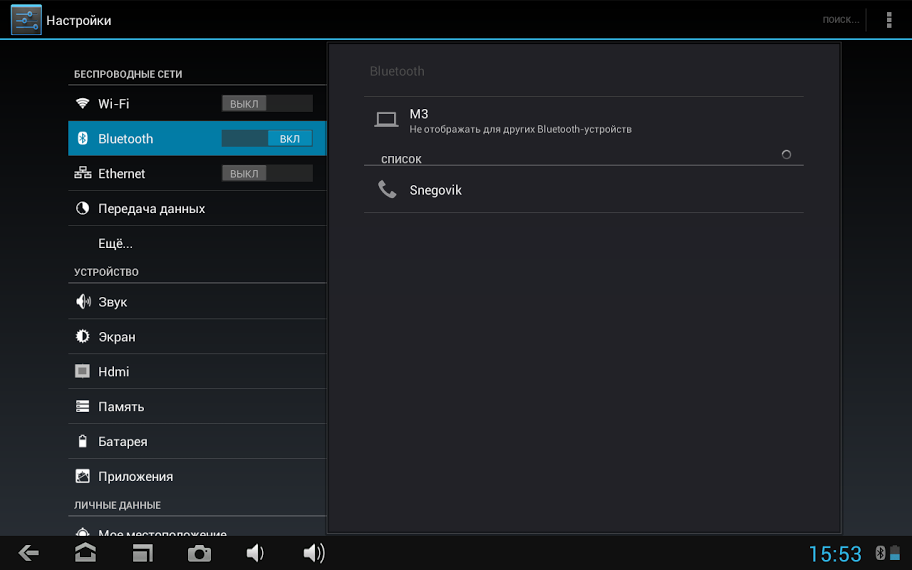Click the УСТРОЙСТВО section header

pyautogui.click(x=106, y=272)
